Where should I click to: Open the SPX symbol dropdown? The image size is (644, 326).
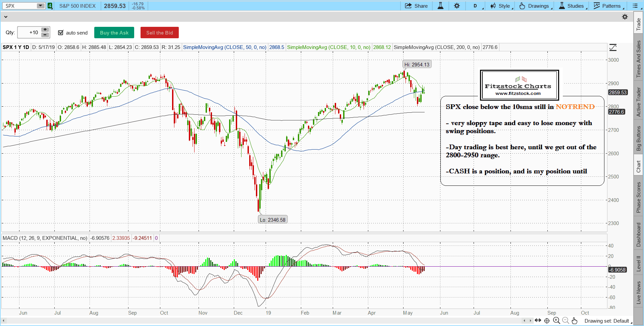(40, 6)
